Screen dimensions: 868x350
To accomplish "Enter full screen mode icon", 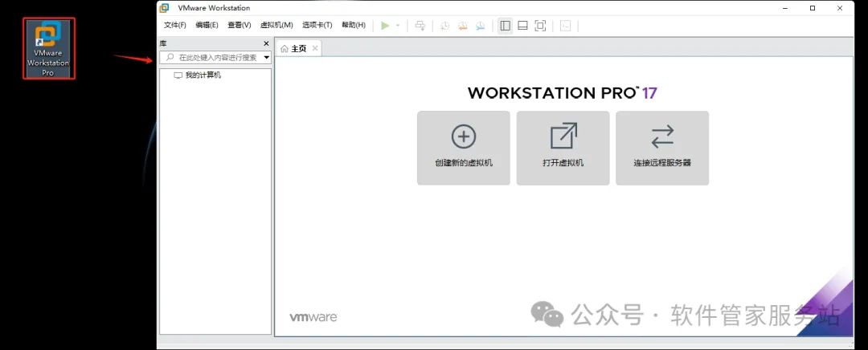I will click(x=540, y=26).
